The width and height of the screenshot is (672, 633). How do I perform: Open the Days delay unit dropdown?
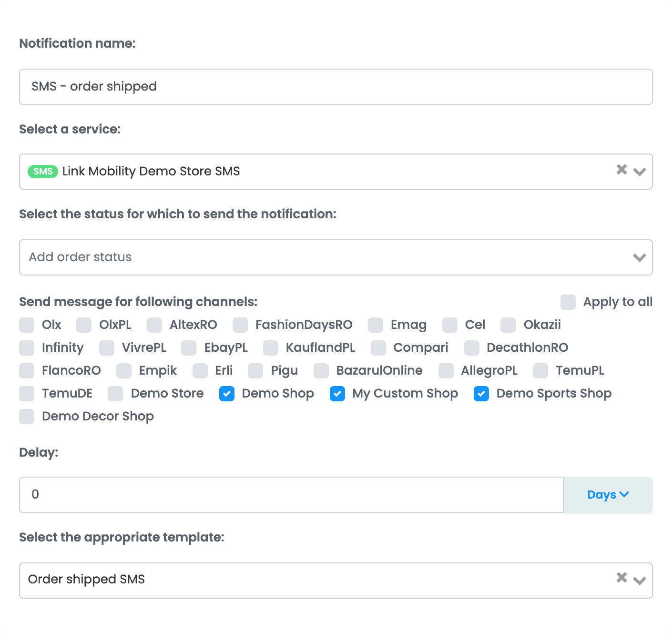pos(608,495)
